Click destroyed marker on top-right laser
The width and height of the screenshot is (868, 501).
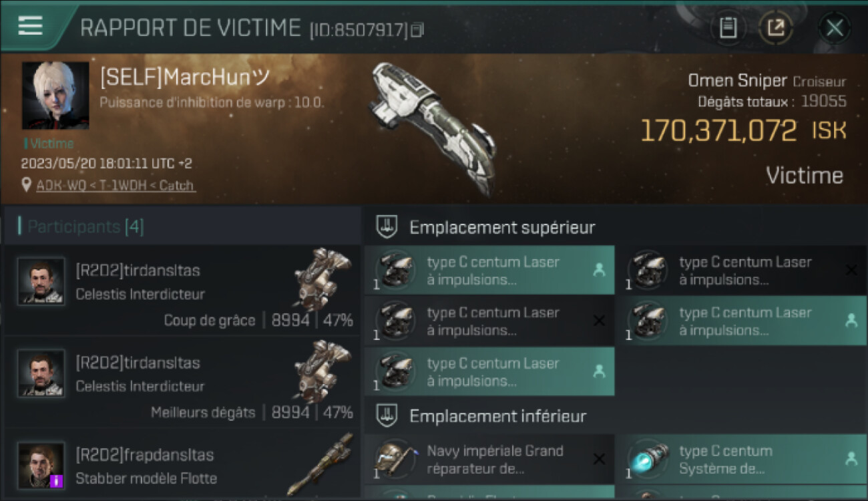[851, 270]
